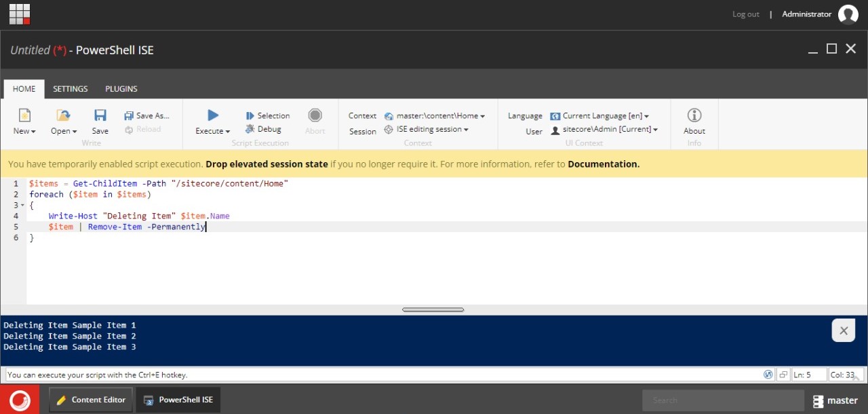Screen dimensions: 868x414
Task: Open the About info icon
Action: click(x=694, y=115)
